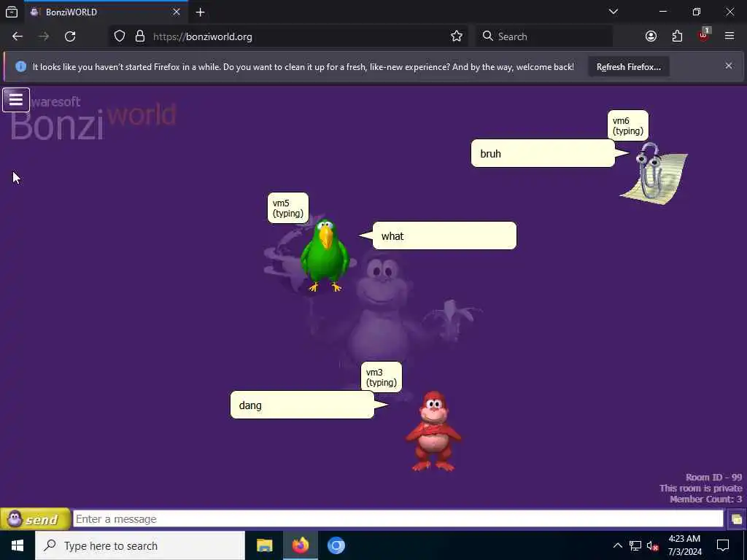Go back with the browser back arrow

pos(18,36)
